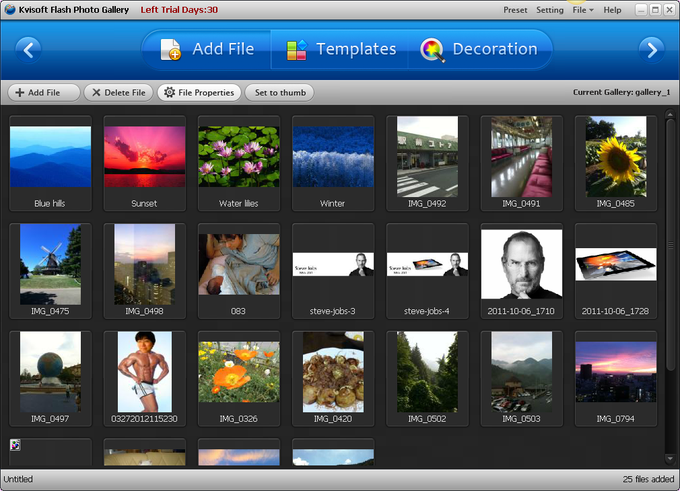The image size is (680, 491).
Task: Click the '25 files added' status text
Action: coord(648,479)
